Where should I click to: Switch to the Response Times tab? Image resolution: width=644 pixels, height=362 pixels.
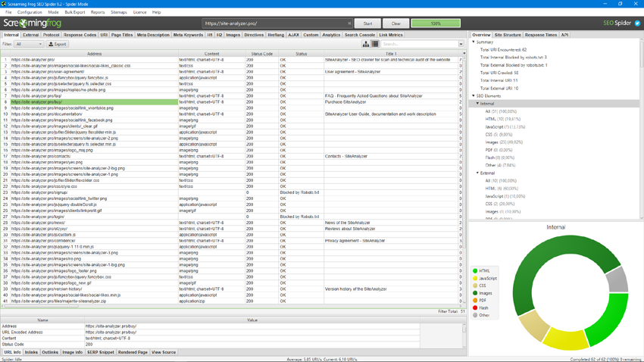pos(541,35)
